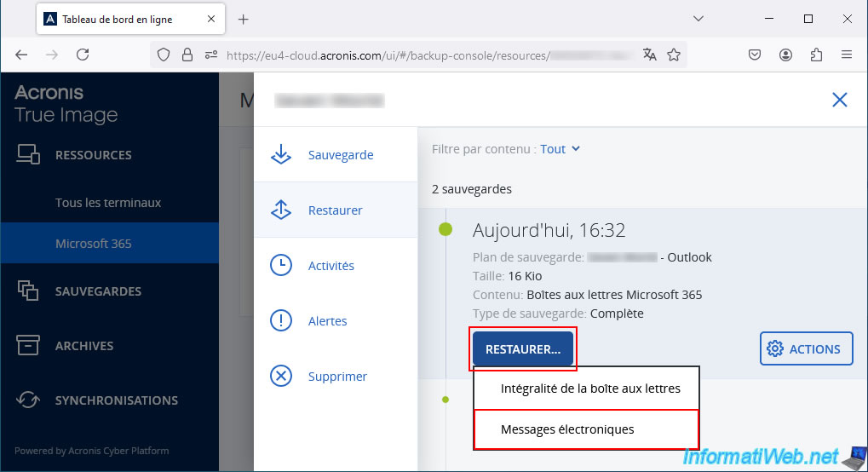This screenshot has width=868, height=472.
Task: Click the Activités clock icon
Action: [281, 265]
